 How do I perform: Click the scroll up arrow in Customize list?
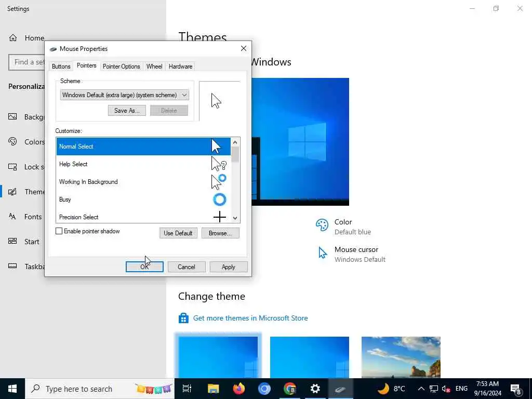(x=235, y=142)
